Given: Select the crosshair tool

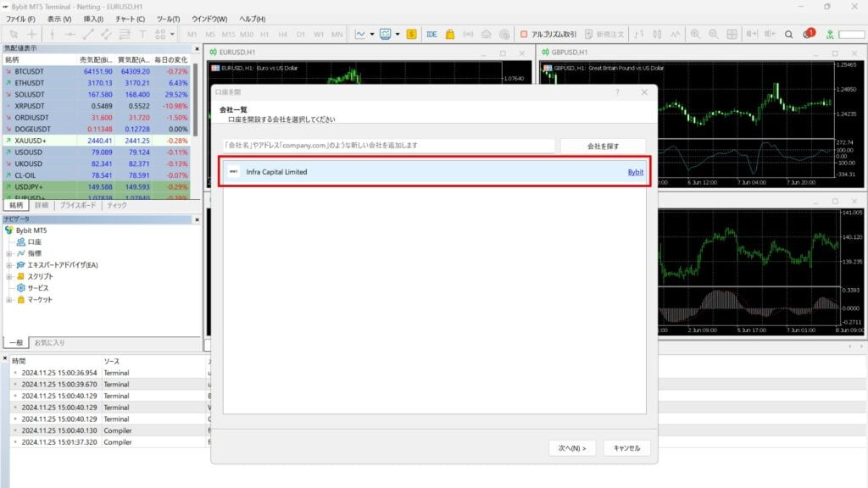Looking at the screenshot, I should coord(32,34).
